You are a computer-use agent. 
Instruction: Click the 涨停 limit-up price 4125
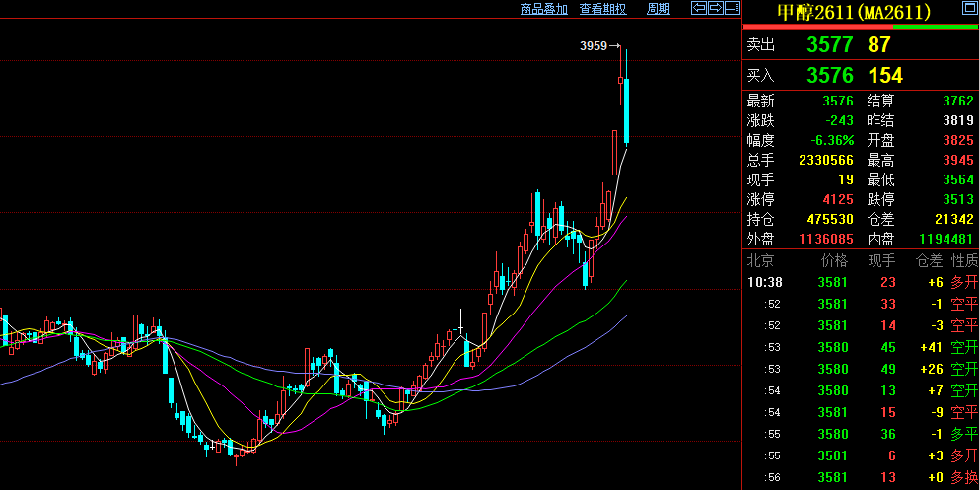(837, 200)
